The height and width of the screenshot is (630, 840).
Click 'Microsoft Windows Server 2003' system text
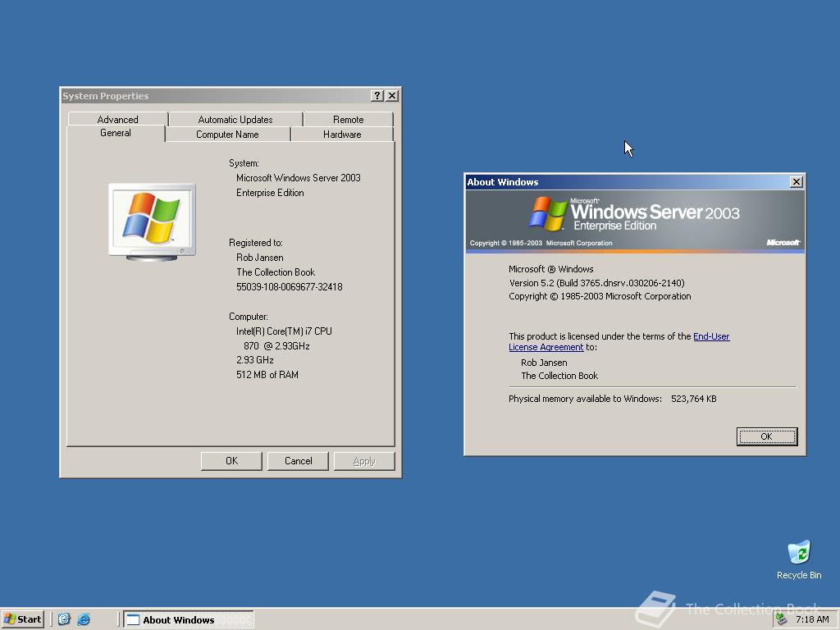(x=299, y=178)
